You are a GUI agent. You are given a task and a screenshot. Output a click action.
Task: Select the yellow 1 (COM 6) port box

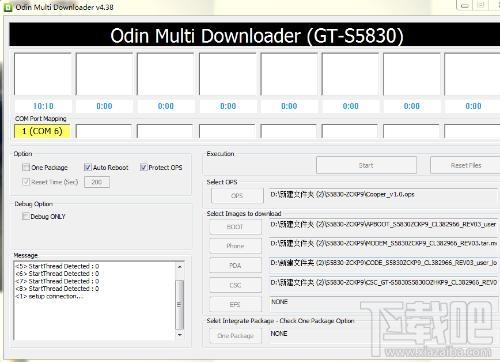[42, 131]
